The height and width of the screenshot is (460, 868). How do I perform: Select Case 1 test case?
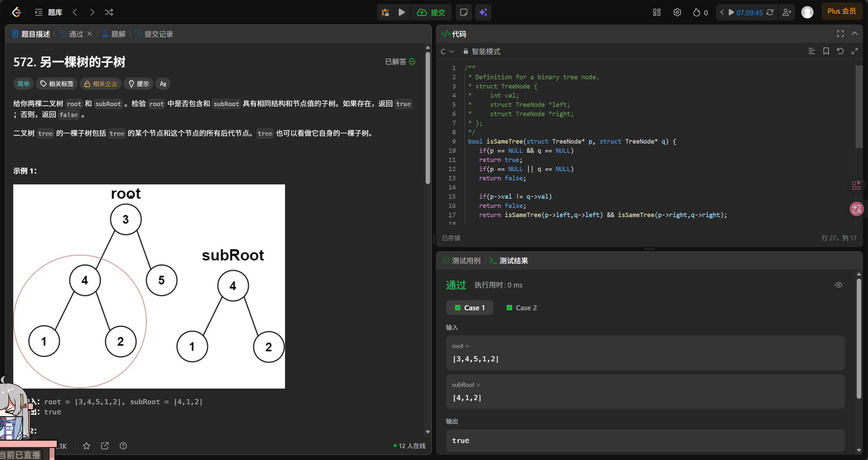pyautogui.click(x=470, y=308)
